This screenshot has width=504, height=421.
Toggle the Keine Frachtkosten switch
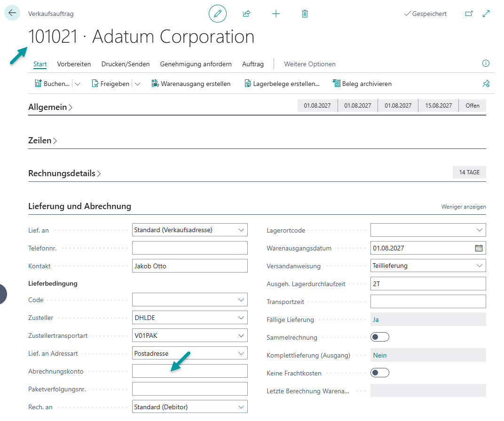379,373
